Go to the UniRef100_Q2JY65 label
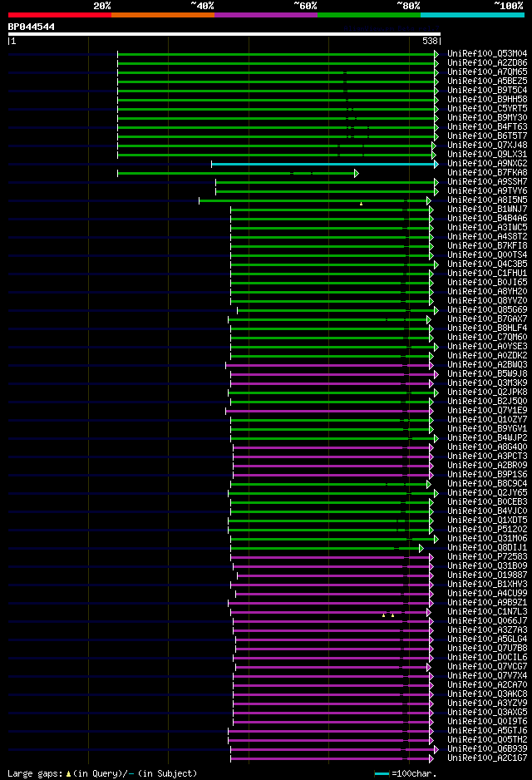The image size is (532, 780). pos(487,492)
